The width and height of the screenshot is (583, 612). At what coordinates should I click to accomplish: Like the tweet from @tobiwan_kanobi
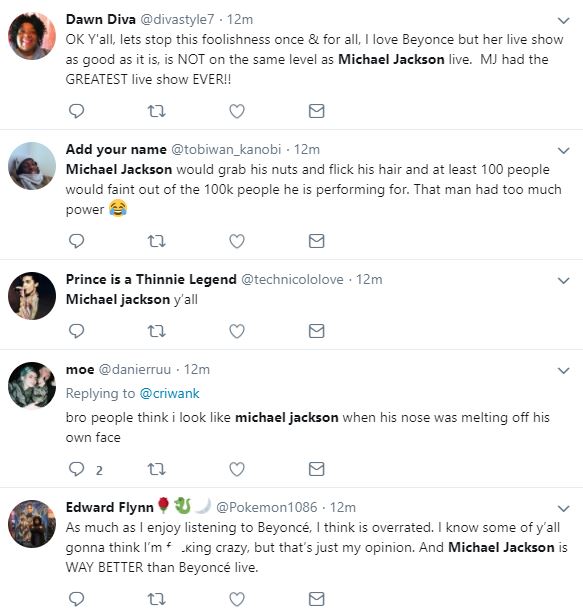click(236, 241)
